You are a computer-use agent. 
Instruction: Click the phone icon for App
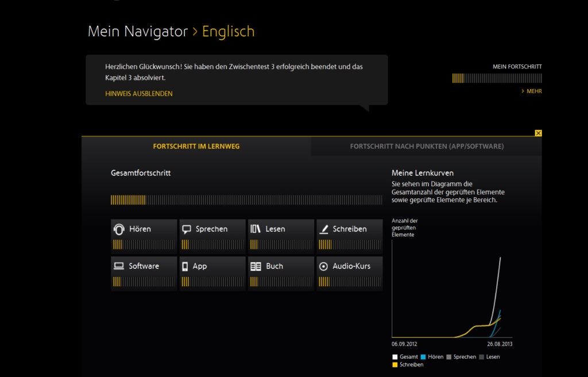pos(185,266)
